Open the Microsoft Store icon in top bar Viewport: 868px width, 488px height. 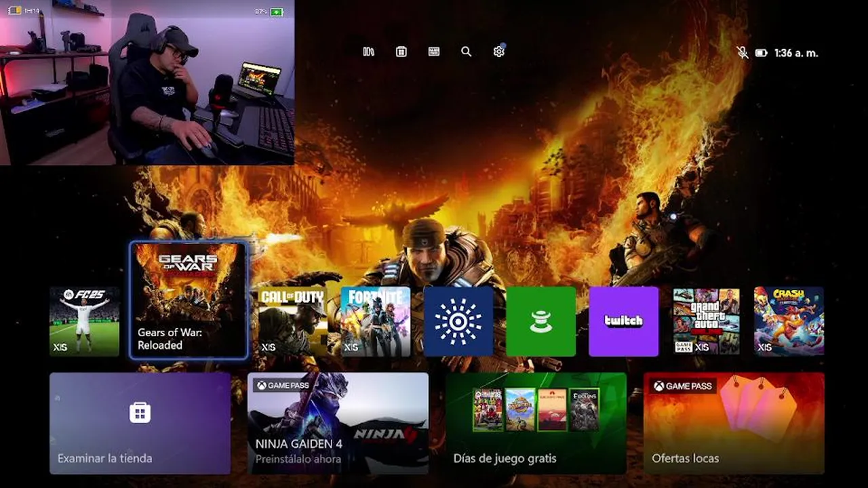click(401, 52)
